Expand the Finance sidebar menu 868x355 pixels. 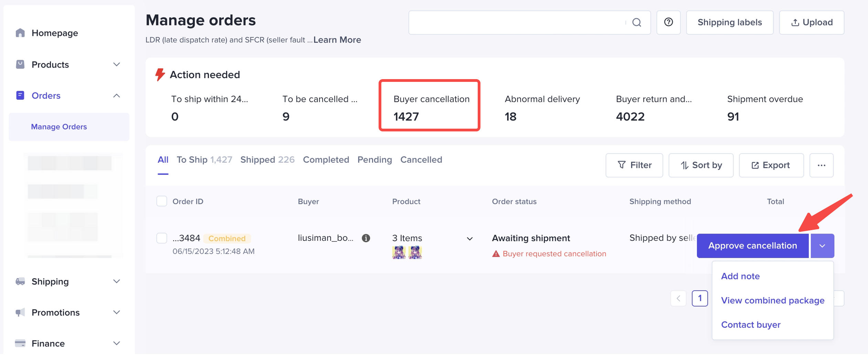tap(117, 343)
